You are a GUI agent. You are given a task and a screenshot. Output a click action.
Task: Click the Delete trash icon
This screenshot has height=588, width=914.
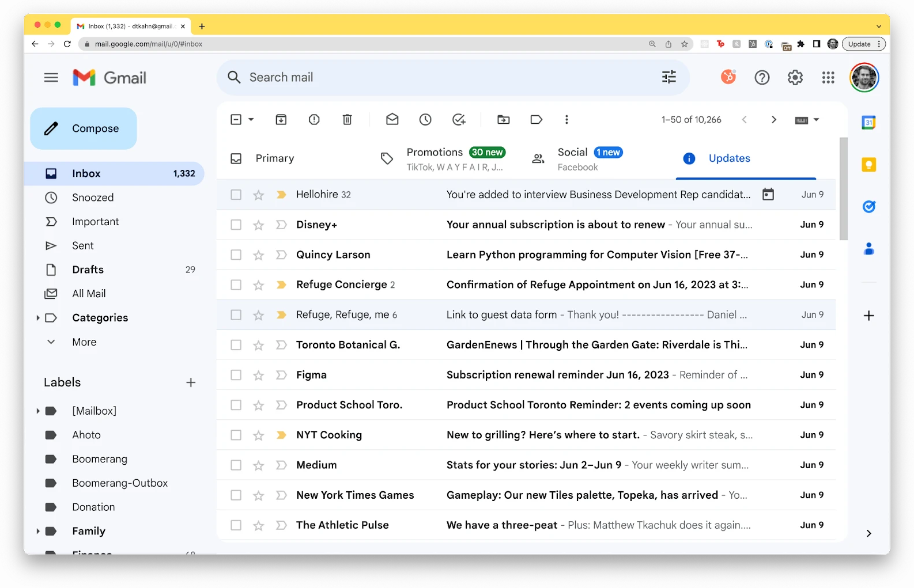[347, 120]
